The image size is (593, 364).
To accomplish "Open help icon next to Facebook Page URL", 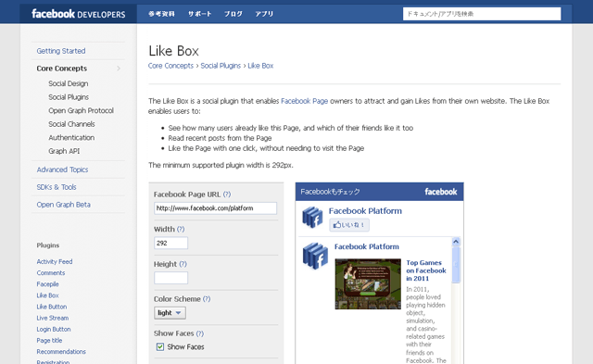I will pyautogui.click(x=227, y=195).
